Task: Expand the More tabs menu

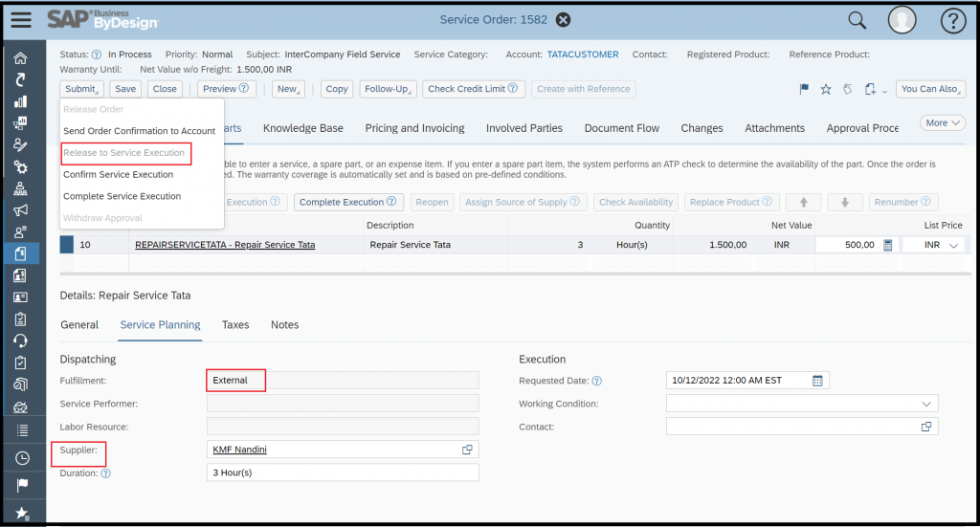Action: (x=943, y=123)
